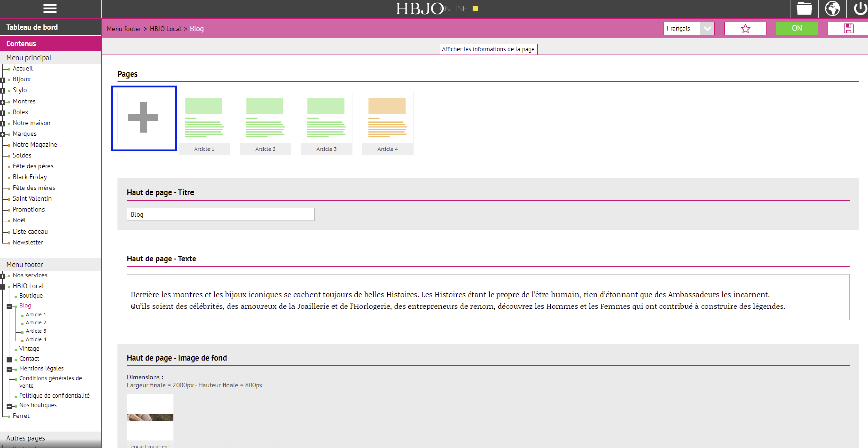
Task: Click Afficher les informations de la page
Action: (x=488, y=49)
